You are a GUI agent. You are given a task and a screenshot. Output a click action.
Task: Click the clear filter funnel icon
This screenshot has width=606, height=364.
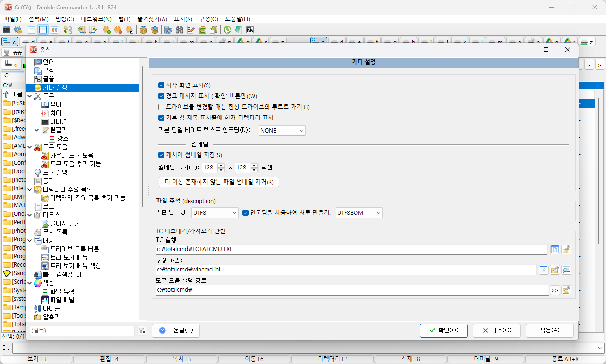coord(141,331)
